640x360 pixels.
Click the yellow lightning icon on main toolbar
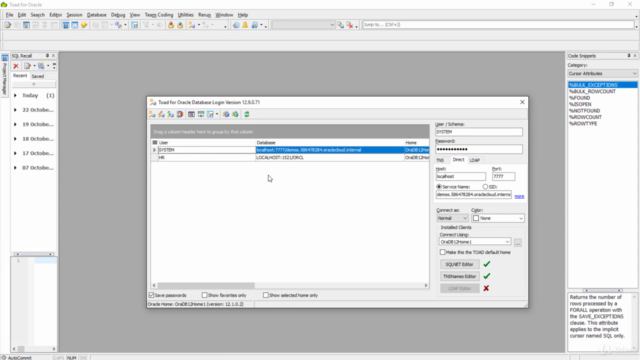pos(84,25)
